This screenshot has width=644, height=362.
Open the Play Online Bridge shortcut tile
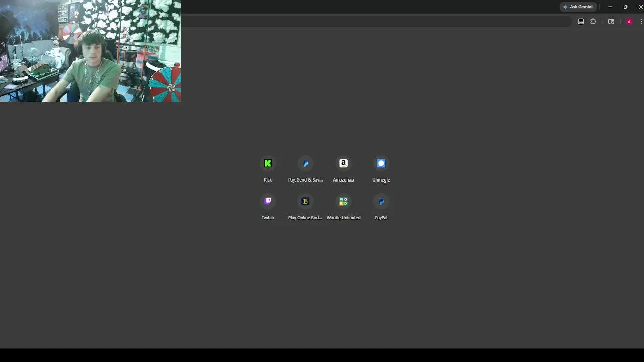(305, 207)
